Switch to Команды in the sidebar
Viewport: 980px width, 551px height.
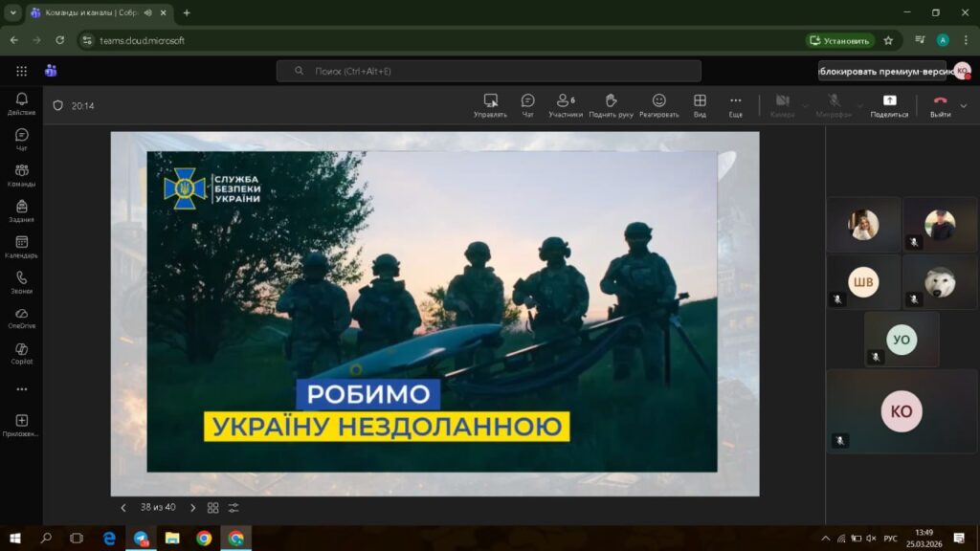point(21,175)
